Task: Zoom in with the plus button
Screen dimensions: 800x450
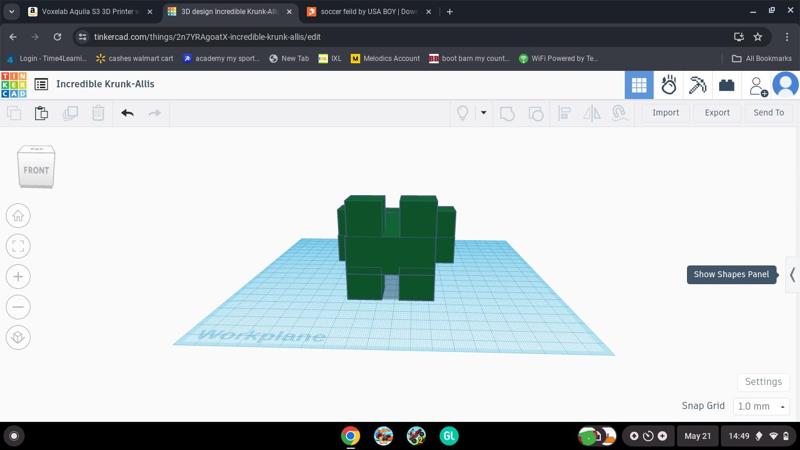Action: coord(18,277)
